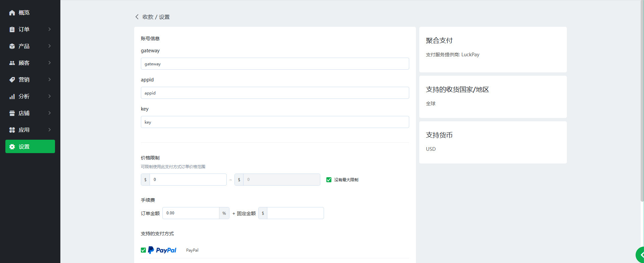644x263 pixels.
Task: Click the four-square icon for 应用
Action: pos(12,130)
